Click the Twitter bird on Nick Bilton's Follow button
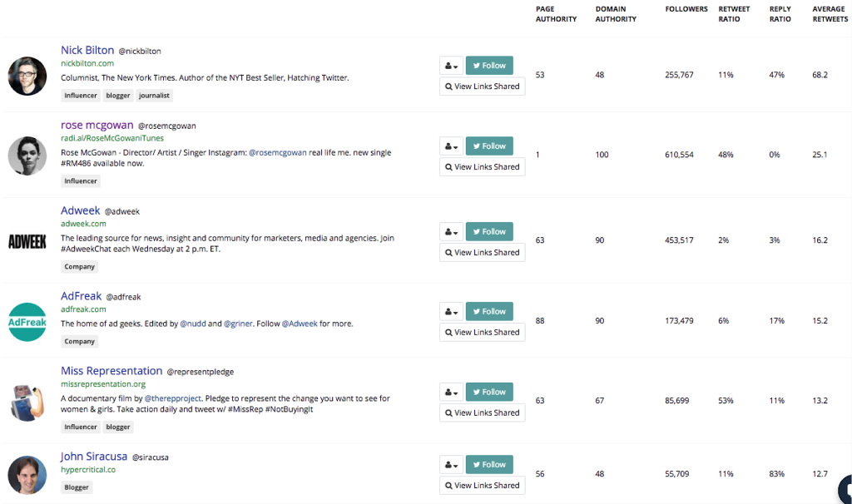Screen dimensions: 852x504 tap(477, 65)
